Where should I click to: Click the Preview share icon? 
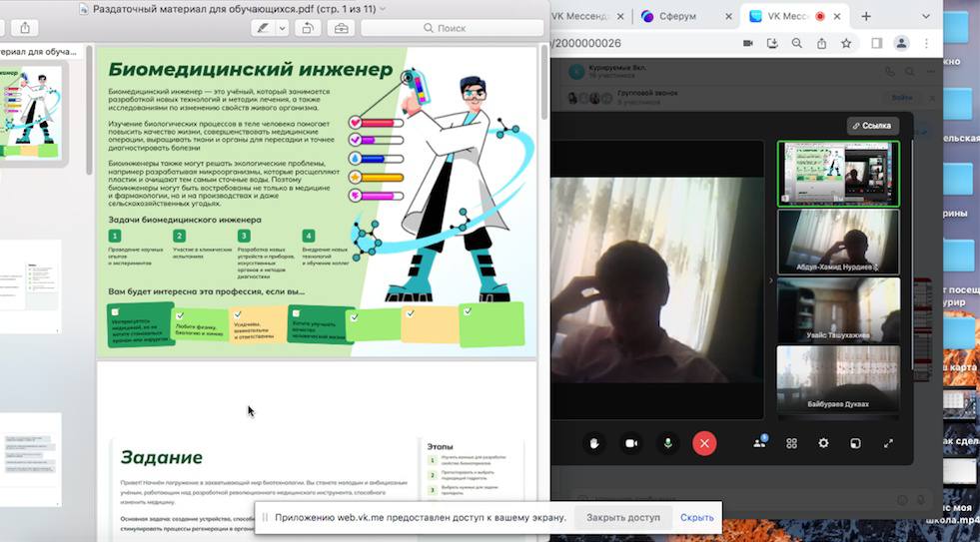click(x=25, y=28)
